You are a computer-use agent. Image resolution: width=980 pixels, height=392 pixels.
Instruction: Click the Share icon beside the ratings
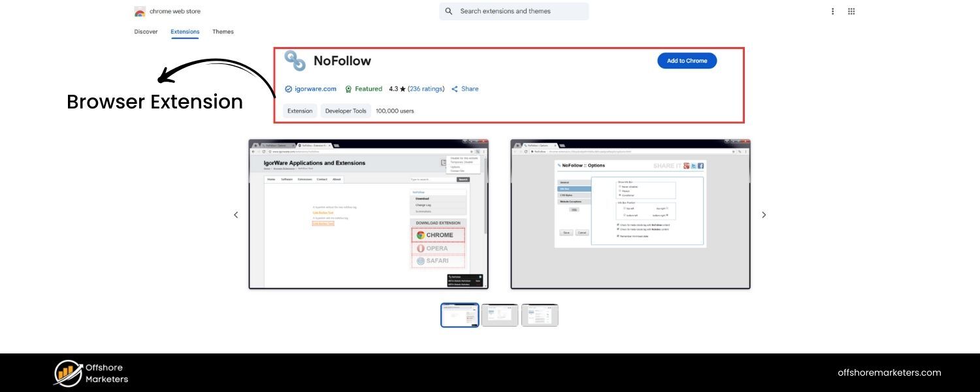click(455, 89)
